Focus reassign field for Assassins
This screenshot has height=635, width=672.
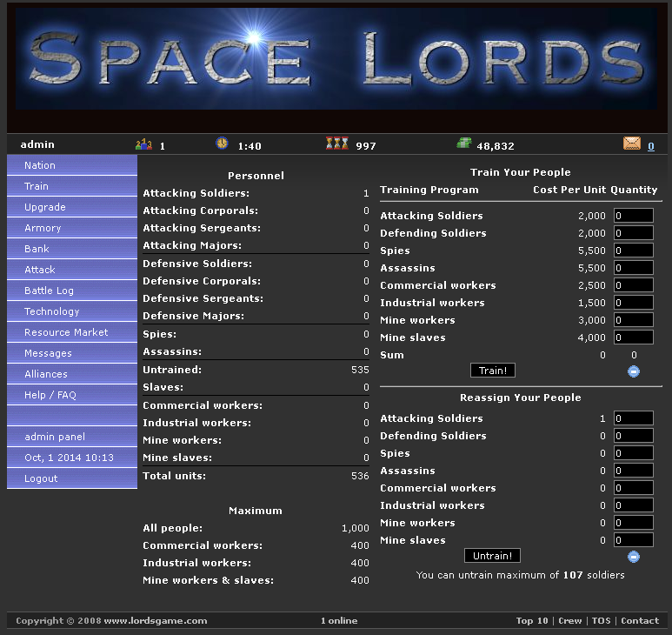tap(634, 471)
